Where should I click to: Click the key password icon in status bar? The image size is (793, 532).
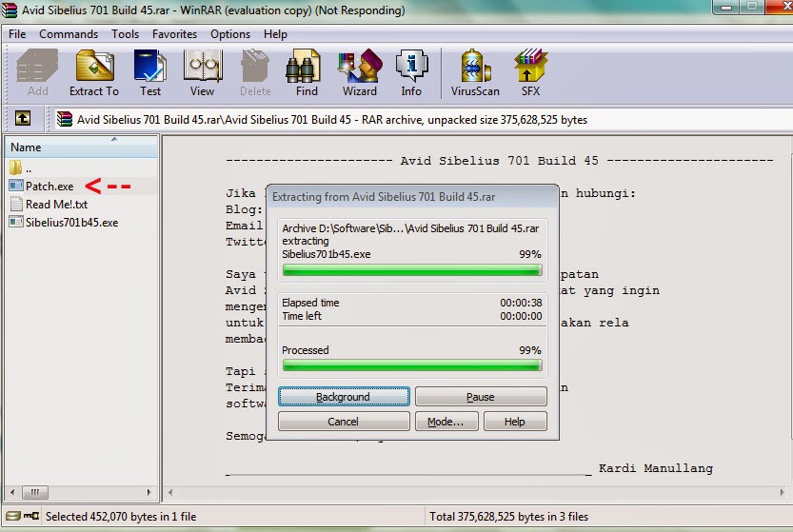pyautogui.click(x=31, y=517)
